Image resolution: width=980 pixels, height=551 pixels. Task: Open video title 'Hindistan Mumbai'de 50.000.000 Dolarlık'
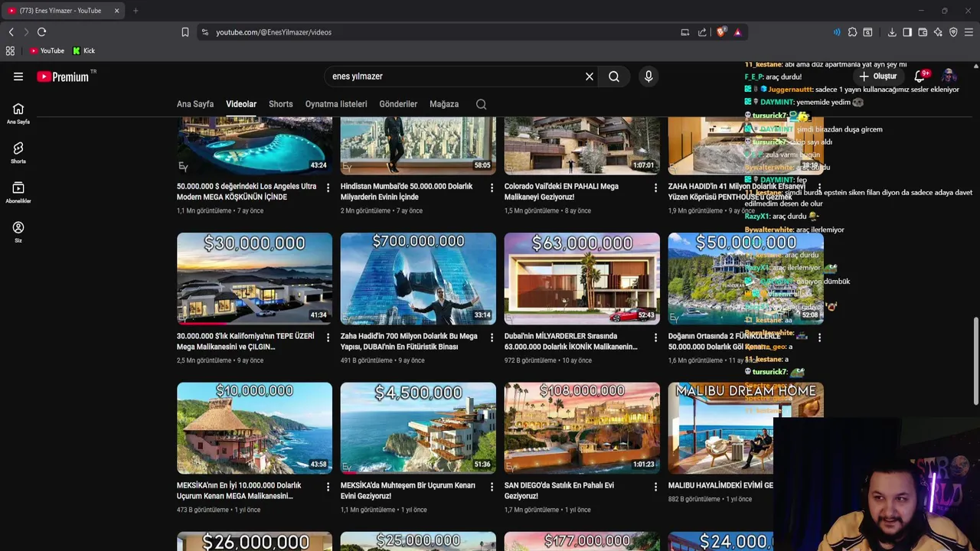(x=407, y=191)
